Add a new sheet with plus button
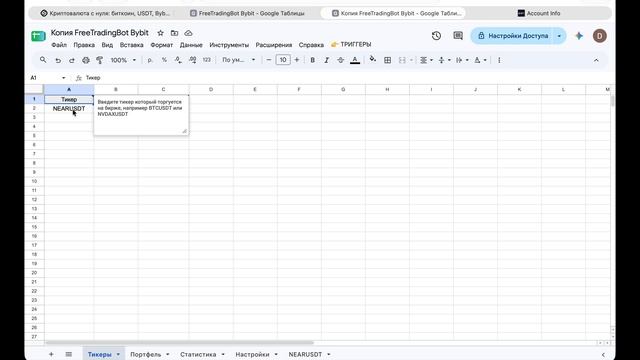The height and width of the screenshot is (360, 640). click(51, 354)
